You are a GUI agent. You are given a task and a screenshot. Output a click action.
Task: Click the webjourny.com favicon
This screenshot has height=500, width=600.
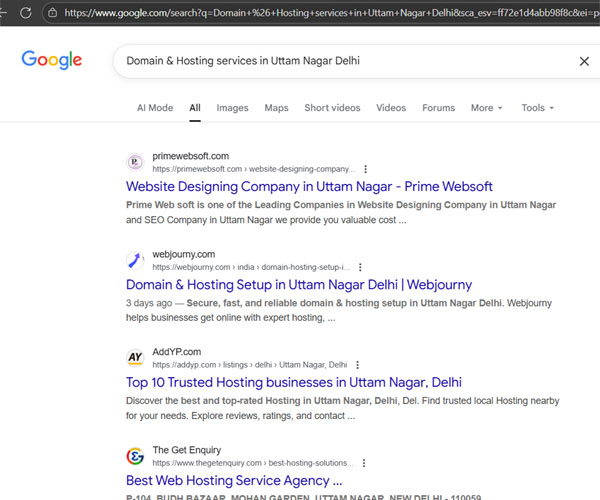[135, 260]
